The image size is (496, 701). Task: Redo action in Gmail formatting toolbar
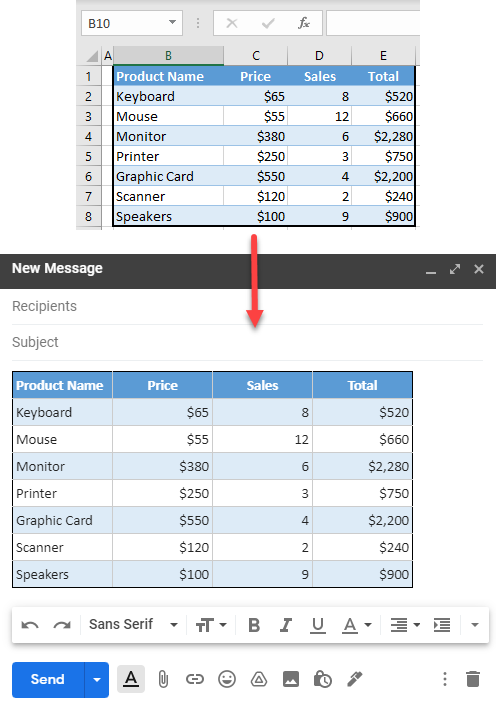pyautogui.click(x=62, y=625)
